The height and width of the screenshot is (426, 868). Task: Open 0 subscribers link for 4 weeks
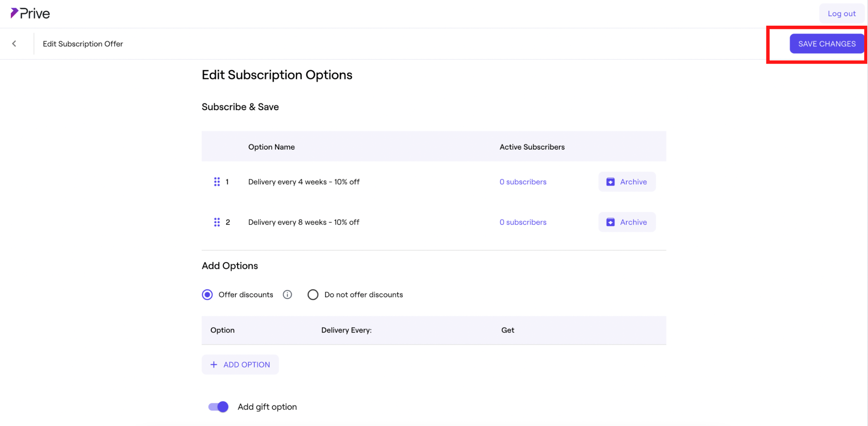[x=523, y=182]
